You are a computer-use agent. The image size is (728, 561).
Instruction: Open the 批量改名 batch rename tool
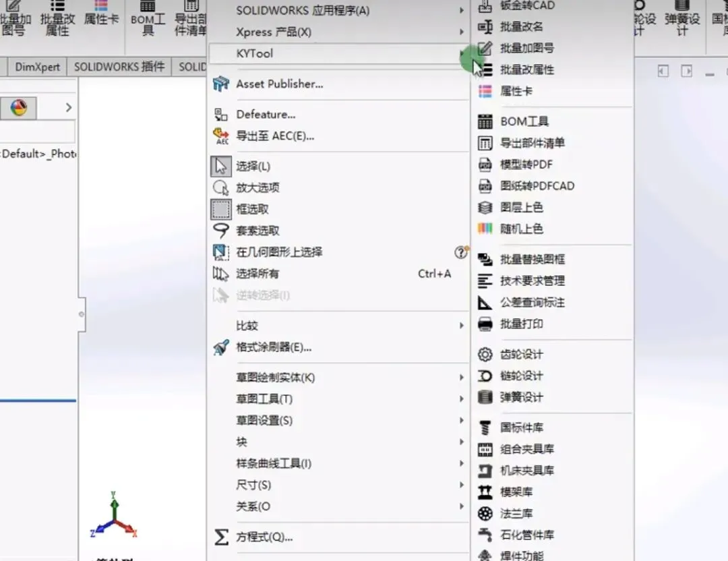point(521,27)
